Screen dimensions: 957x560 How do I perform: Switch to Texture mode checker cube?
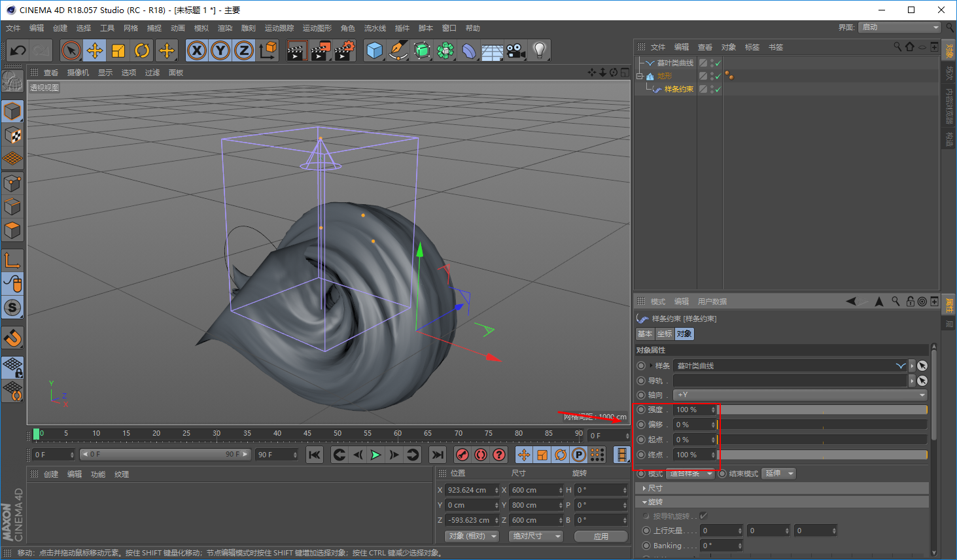tap(12, 135)
